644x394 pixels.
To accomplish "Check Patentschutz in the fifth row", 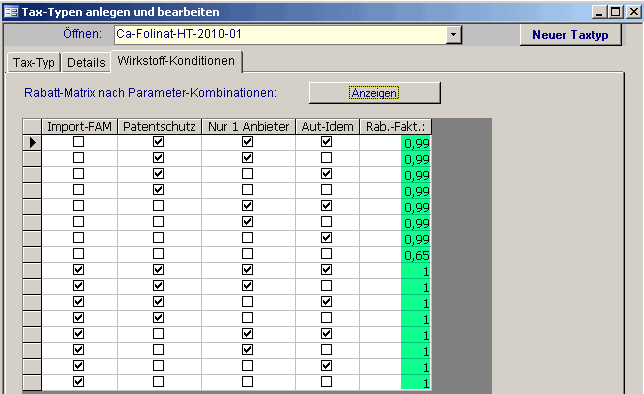I will [159, 206].
